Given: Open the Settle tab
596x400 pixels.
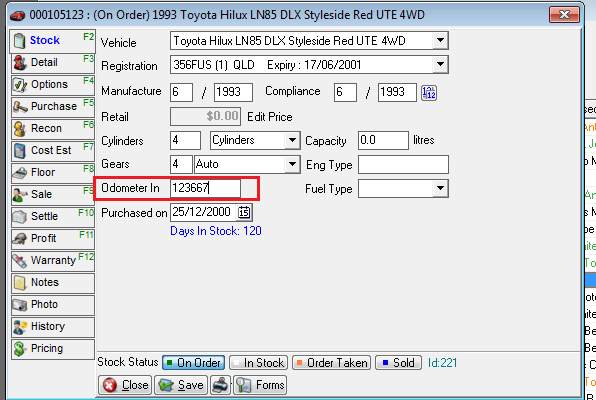Looking at the screenshot, I should (x=52, y=217).
